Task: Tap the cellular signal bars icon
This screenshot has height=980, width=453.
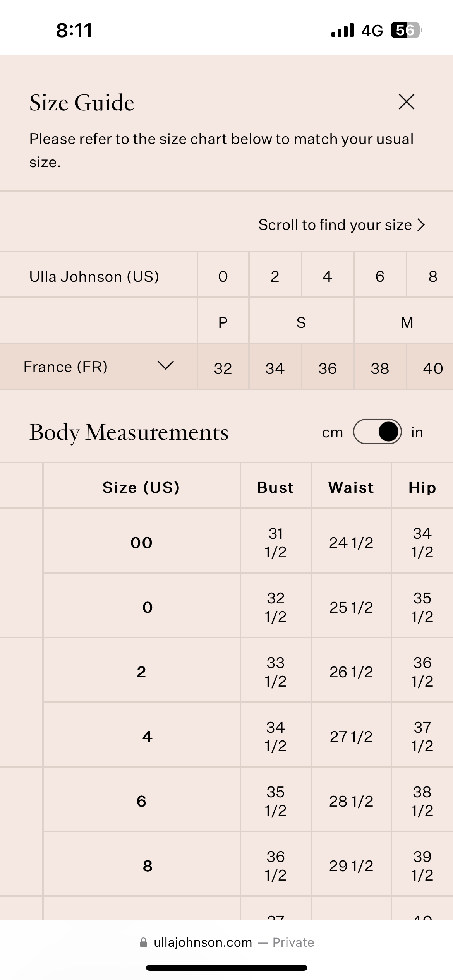Action: [342, 30]
